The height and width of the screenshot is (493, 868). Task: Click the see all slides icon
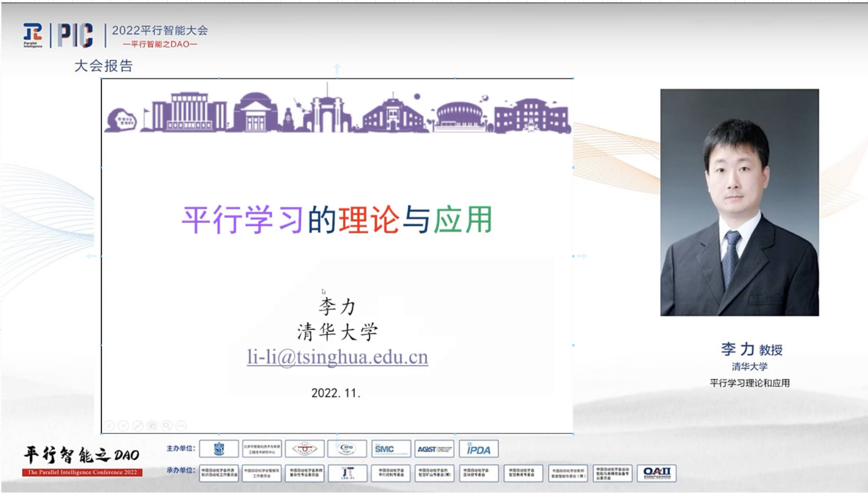[152, 426]
